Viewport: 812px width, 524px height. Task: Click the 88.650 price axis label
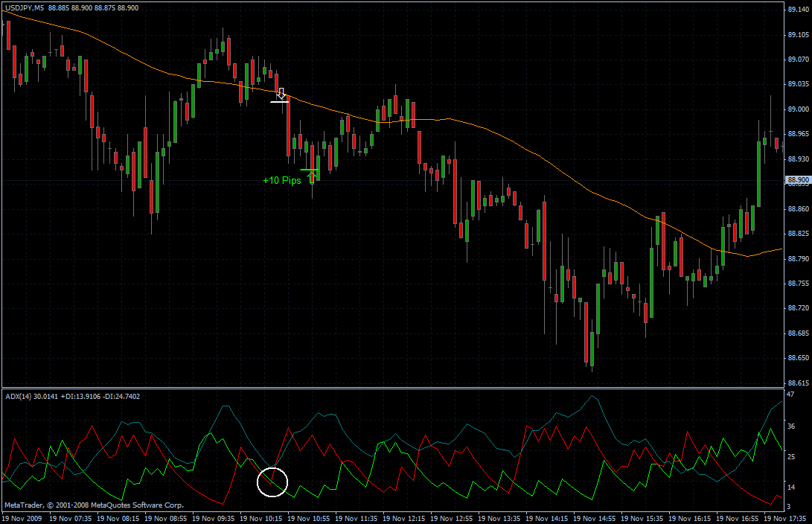(798, 358)
